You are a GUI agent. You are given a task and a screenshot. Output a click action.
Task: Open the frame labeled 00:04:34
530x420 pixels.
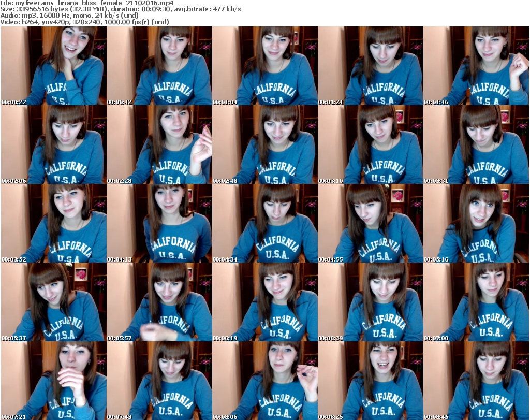click(264, 223)
